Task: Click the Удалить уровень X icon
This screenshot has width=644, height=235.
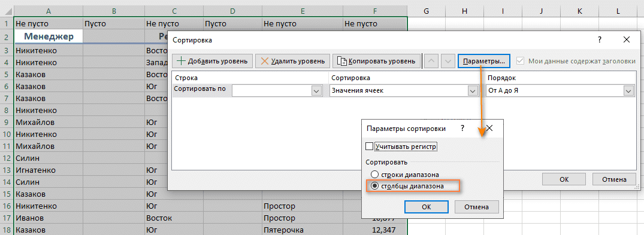Action: 265,61
